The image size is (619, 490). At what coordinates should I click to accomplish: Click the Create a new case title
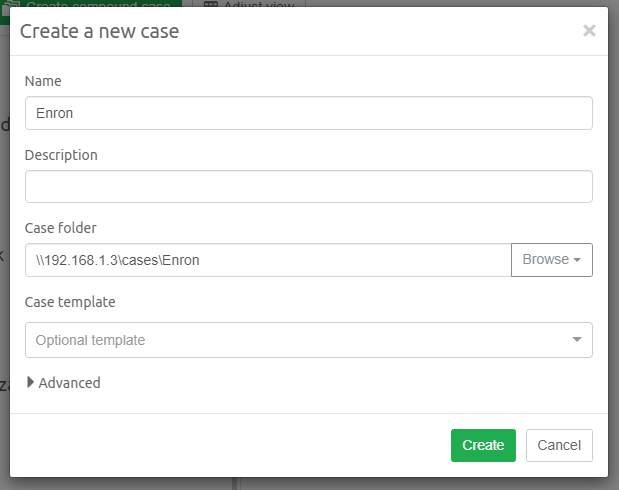click(x=99, y=31)
